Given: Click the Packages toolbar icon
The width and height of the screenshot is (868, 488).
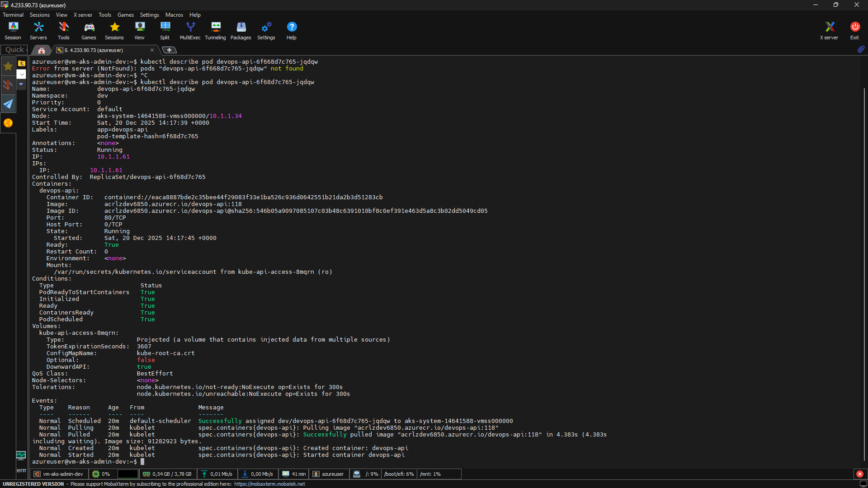Looking at the screenshot, I should point(241,31).
